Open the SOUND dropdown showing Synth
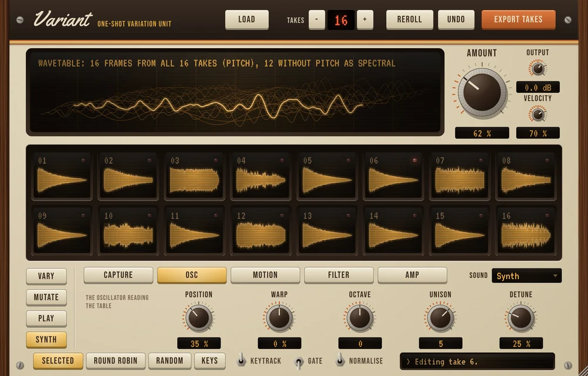The image size is (588, 376). pyautogui.click(x=526, y=276)
